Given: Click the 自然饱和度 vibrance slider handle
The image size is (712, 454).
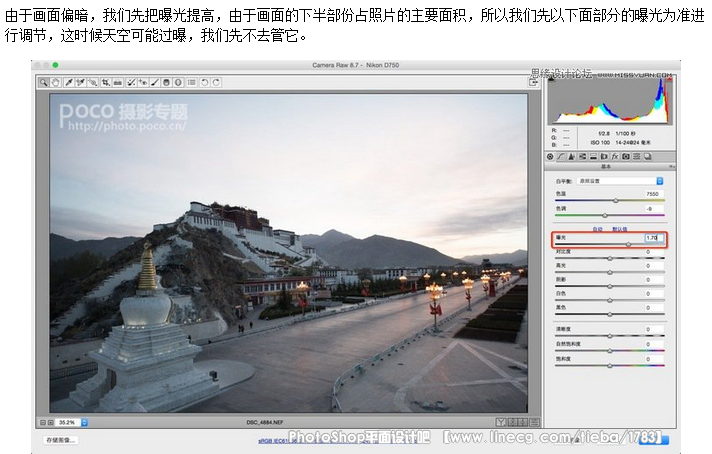Looking at the screenshot, I should coord(610,351).
